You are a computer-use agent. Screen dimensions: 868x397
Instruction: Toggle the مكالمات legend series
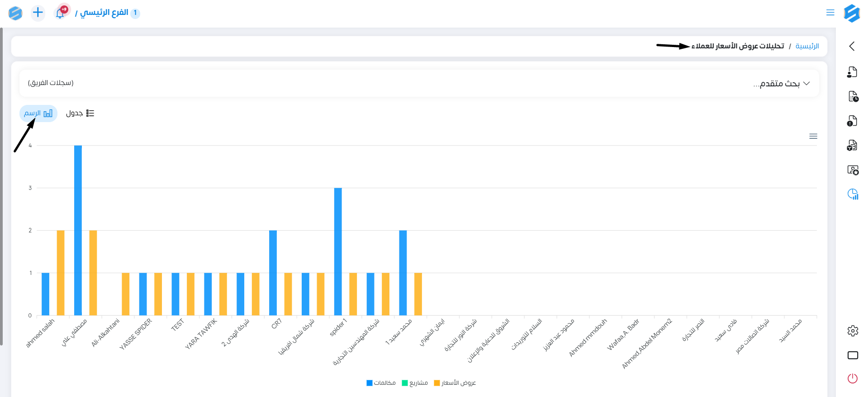click(381, 383)
